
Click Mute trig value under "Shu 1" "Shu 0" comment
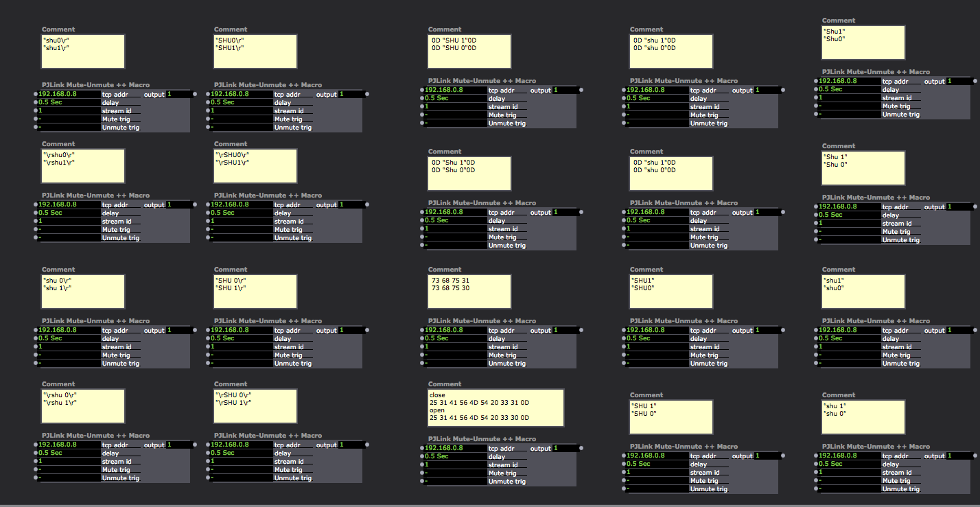[x=850, y=231]
